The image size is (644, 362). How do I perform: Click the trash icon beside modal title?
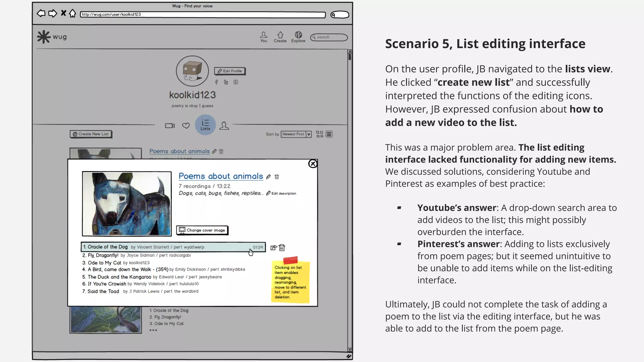(x=277, y=177)
